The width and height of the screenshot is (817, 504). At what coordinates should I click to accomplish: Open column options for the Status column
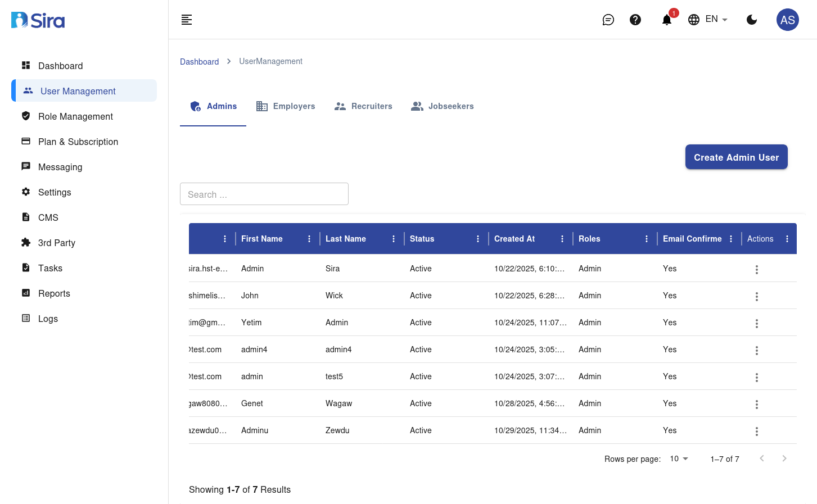tap(477, 238)
